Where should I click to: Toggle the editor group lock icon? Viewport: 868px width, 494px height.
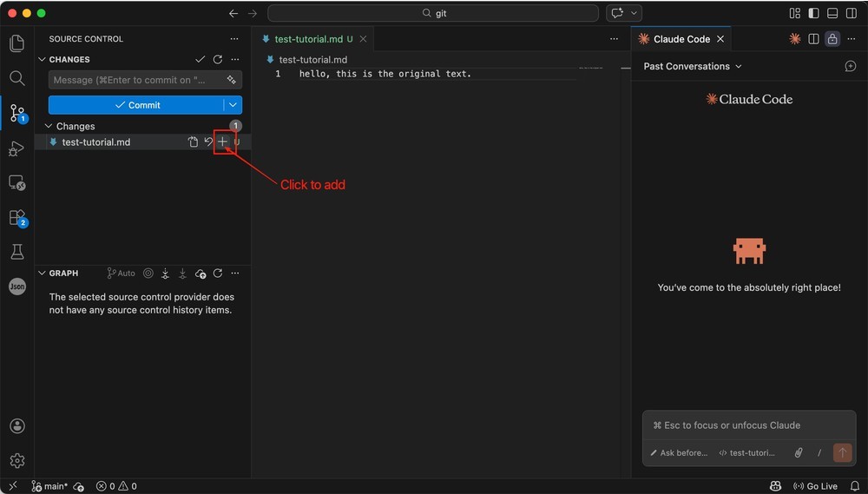[832, 39]
